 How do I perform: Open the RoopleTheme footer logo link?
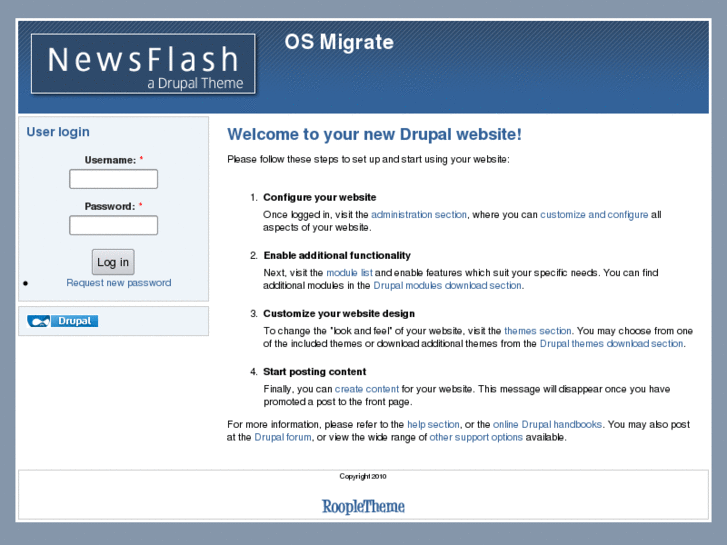point(363,507)
